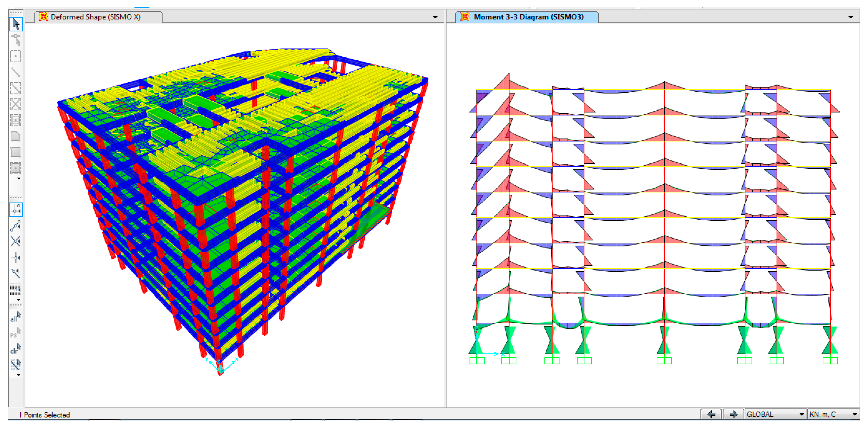
Task: Select the pointer (Select Object) tool
Action: click(16, 24)
